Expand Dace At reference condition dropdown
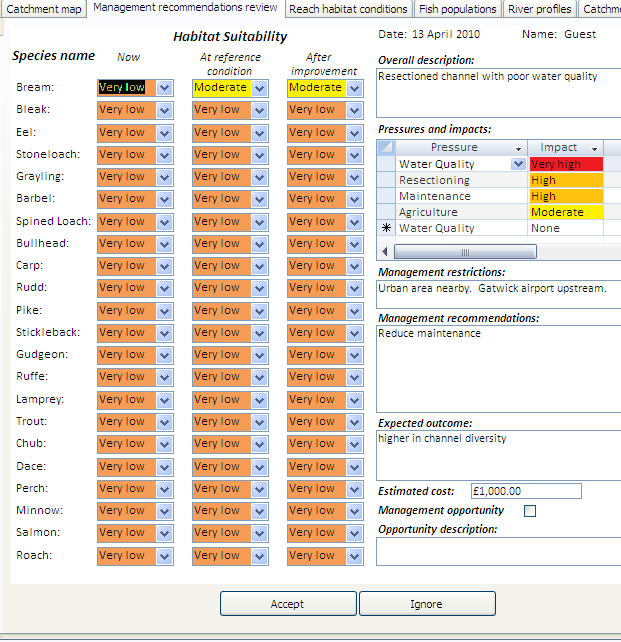Image resolution: width=621 pixels, height=642 pixels. click(x=260, y=467)
